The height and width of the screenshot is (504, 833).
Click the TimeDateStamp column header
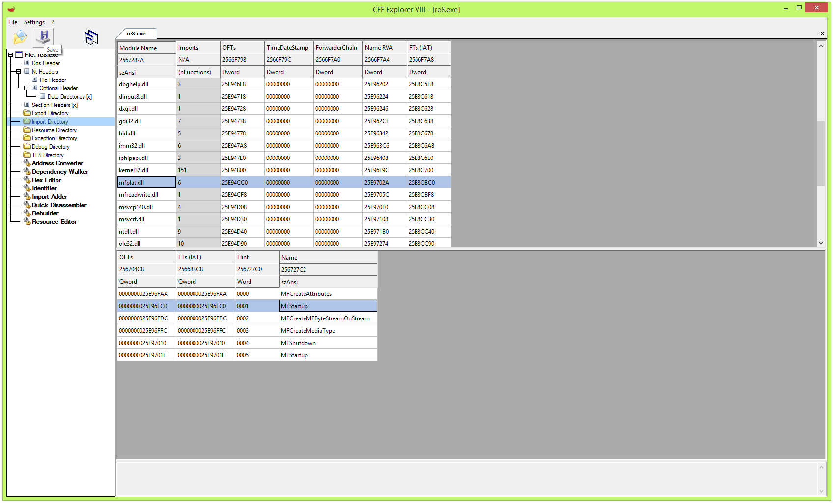pos(289,48)
